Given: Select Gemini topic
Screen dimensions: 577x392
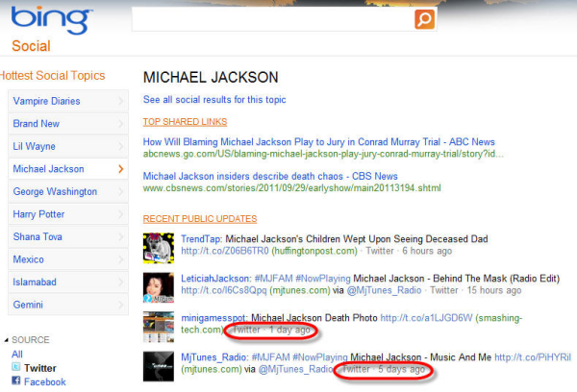Looking at the screenshot, I should pos(68,305).
